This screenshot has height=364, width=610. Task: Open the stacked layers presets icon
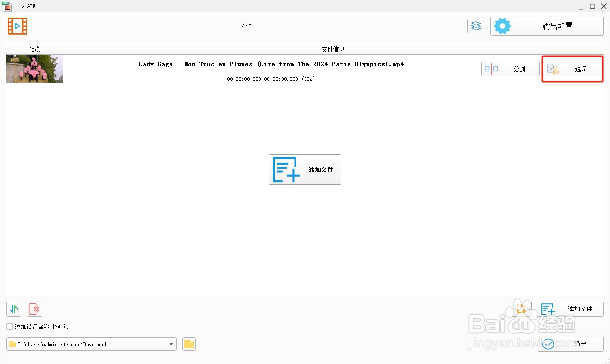[x=476, y=26]
